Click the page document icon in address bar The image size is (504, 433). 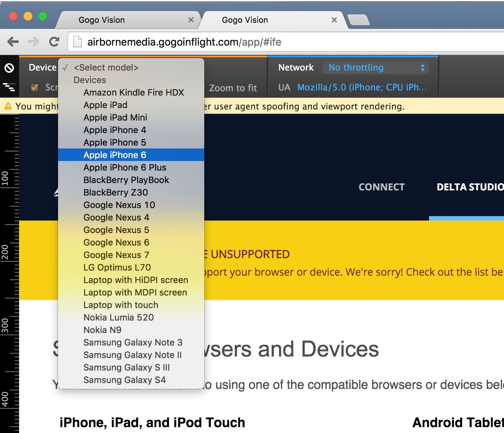[78, 42]
